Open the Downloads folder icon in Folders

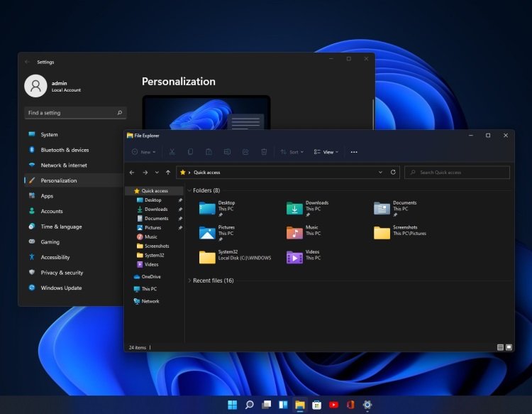tap(294, 209)
